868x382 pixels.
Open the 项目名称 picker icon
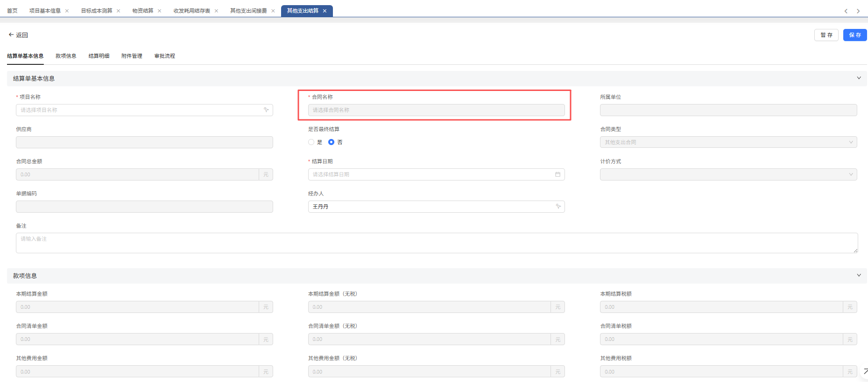tap(266, 110)
